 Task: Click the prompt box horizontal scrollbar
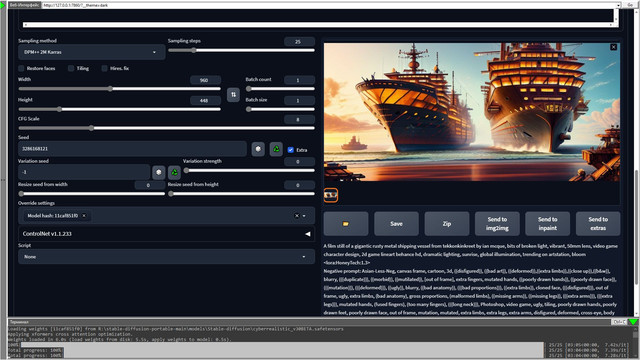coord(318,25)
